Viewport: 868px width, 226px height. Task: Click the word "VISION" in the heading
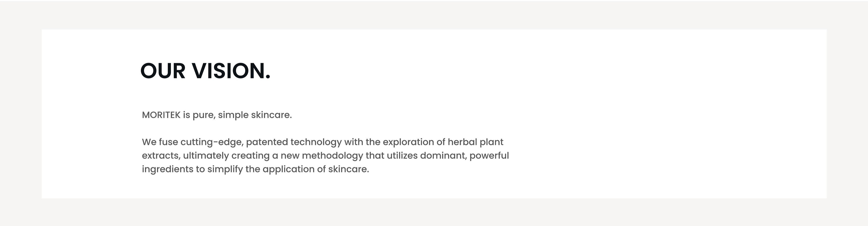[231, 71]
